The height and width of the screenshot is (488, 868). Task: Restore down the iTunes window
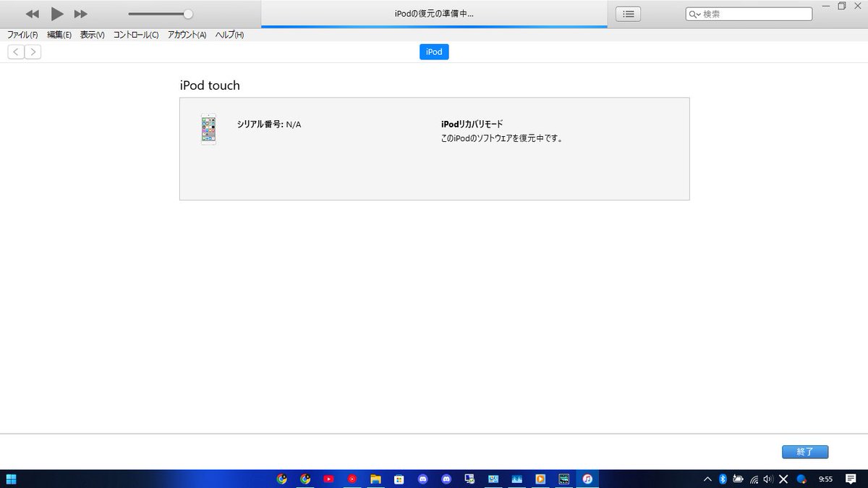click(842, 5)
